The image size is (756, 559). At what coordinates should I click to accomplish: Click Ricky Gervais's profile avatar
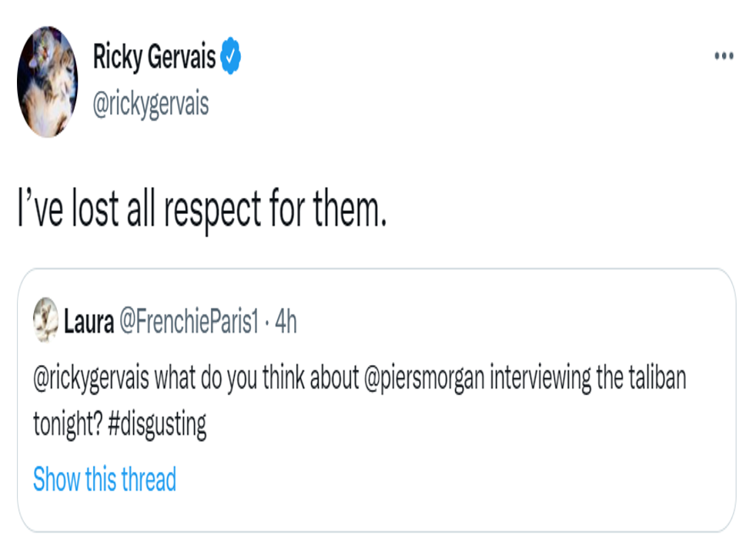[x=48, y=82]
